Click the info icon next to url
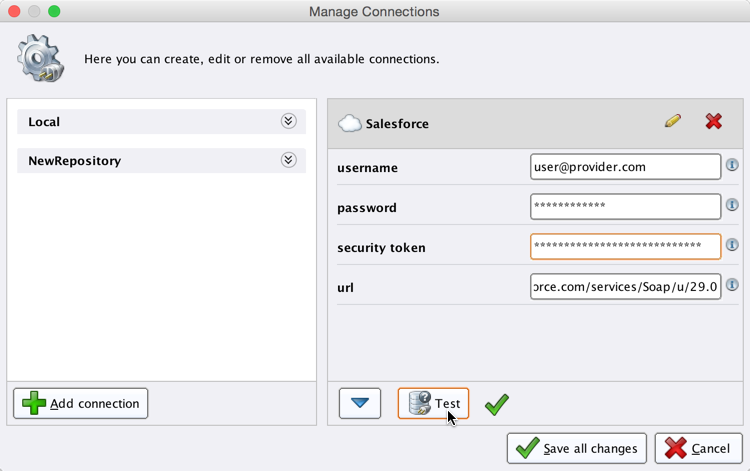 732,285
